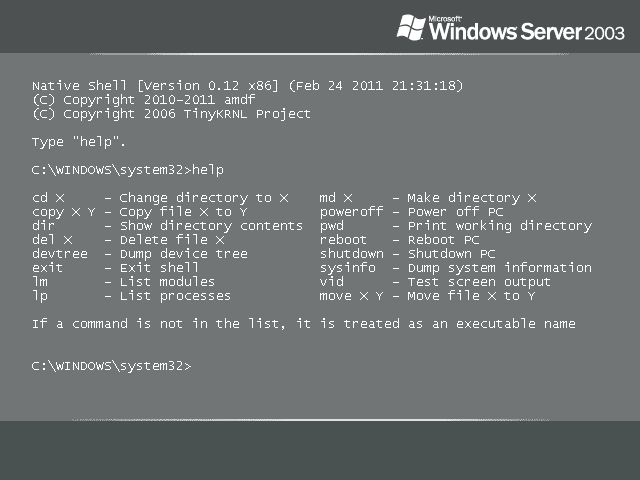The height and width of the screenshot is (480, 640).
Task: Click the 'del X' command entry
Action: point(52,240)
